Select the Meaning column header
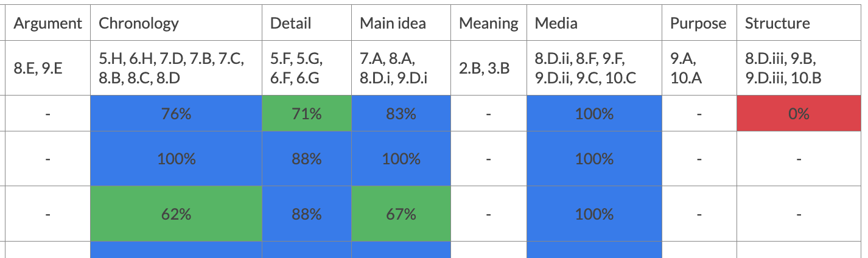 click(489, 23)
